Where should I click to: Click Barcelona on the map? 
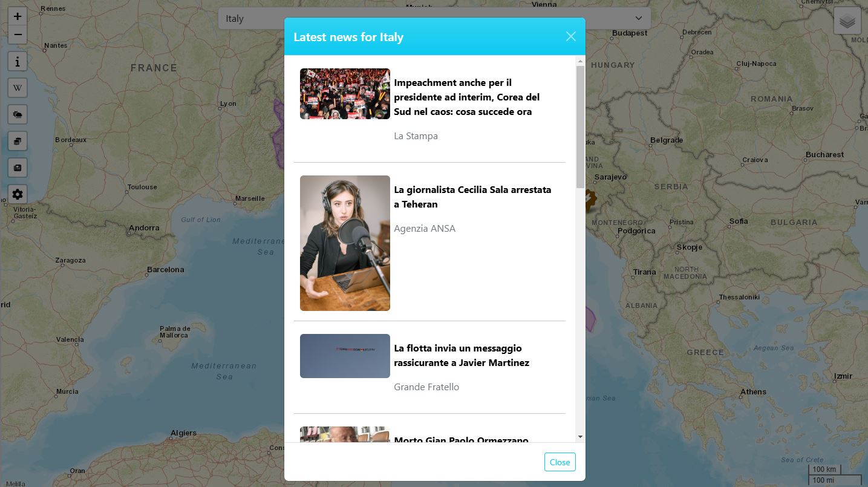pyautogui.click(x=165, y=269)
